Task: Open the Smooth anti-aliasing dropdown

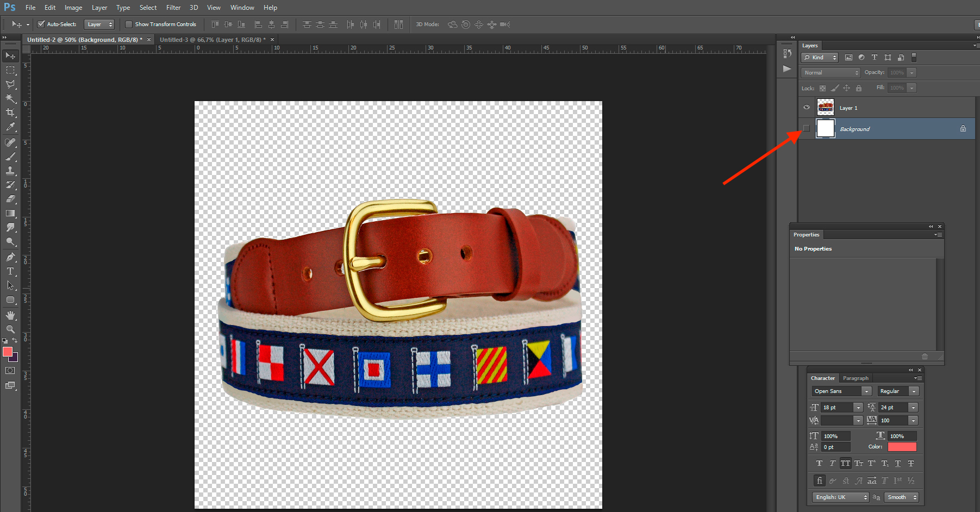Action: point(901,497)
